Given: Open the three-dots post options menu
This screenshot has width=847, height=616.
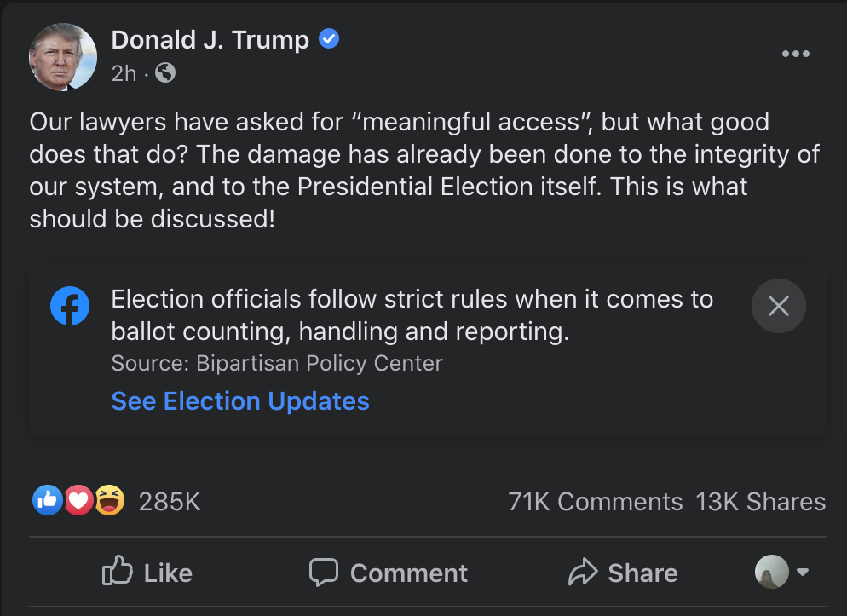Looking at the screenshot, I should pos(795,55).
